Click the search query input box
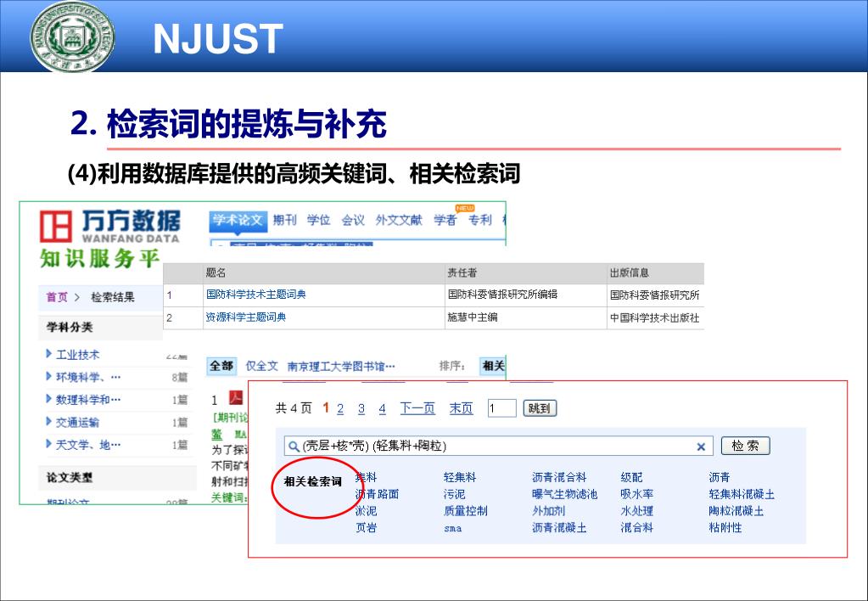The height and width of the screenshot is (601, 868). tap(498, 447)
